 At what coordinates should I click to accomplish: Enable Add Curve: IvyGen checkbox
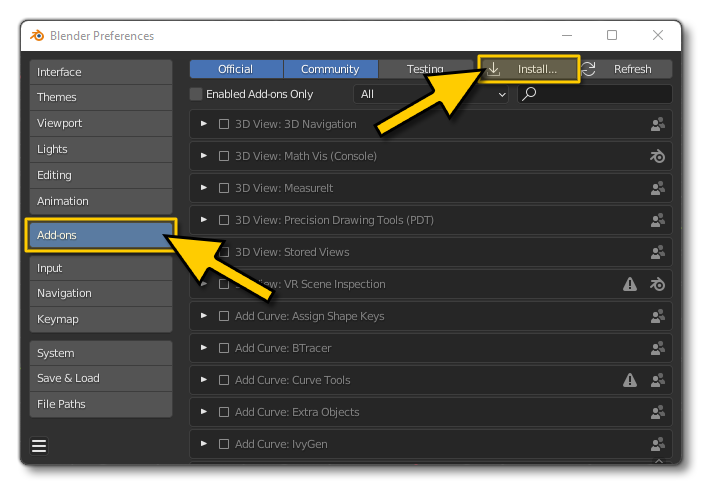[224, 444]
